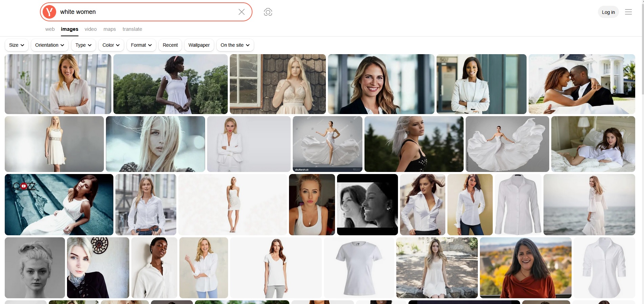The width and height of the screenshot is (644, 304).
Task: Open thumbnail of blonde woman by shingled wall
Action: click(278, 84)
